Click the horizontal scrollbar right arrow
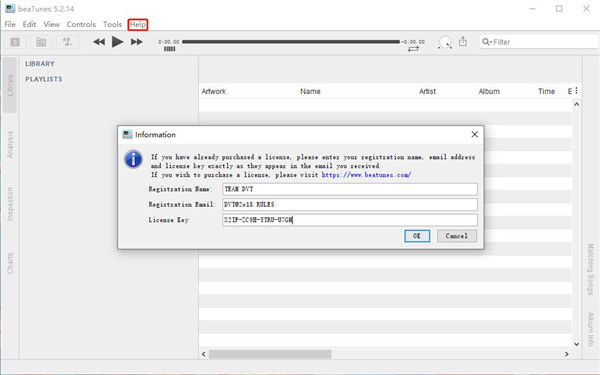 coord(567,354)
